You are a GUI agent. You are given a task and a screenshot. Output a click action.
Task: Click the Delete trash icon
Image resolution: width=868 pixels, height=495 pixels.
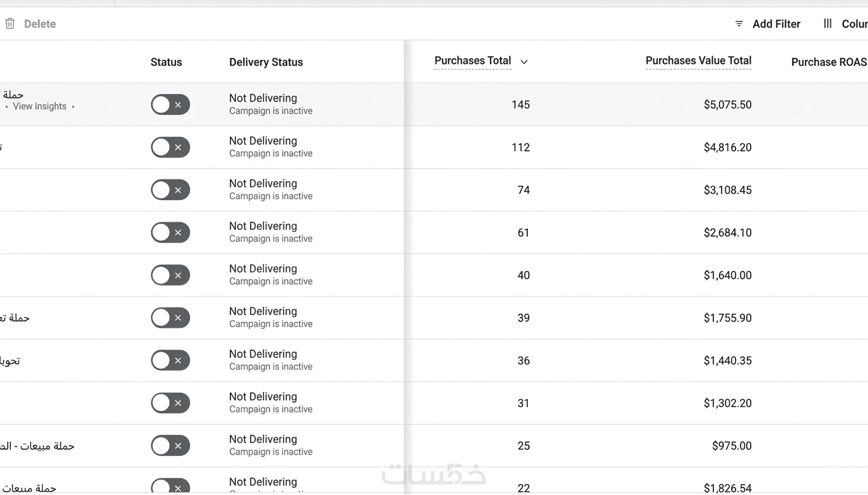[x=10, y=24]
